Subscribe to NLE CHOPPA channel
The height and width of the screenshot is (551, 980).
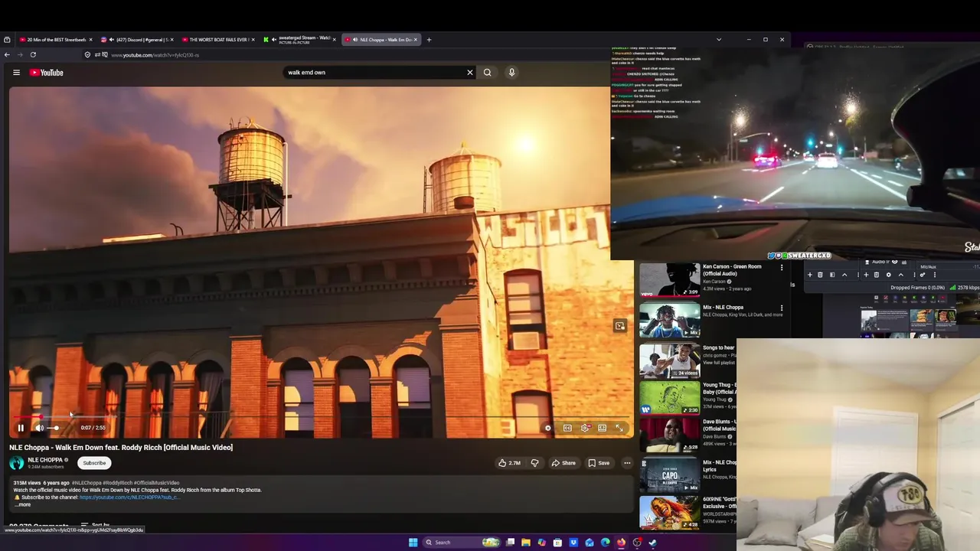pyautogui.click(x=94, y=463)
